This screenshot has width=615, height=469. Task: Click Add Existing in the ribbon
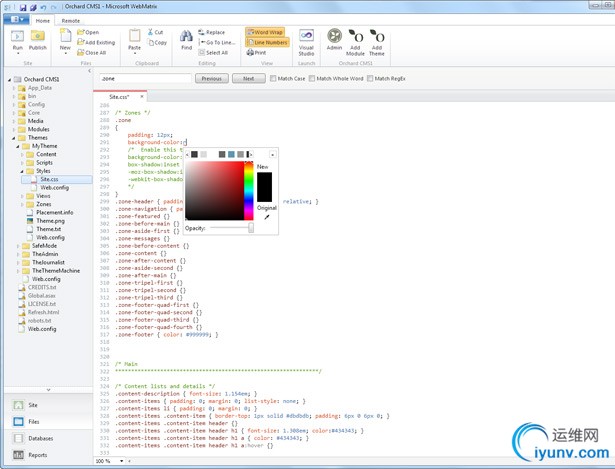tap(96, 42)
